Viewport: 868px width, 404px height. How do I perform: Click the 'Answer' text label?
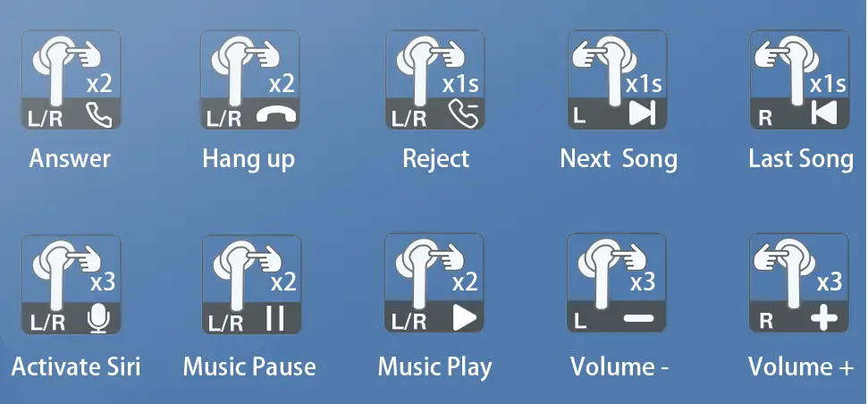[x=70, y=159]
